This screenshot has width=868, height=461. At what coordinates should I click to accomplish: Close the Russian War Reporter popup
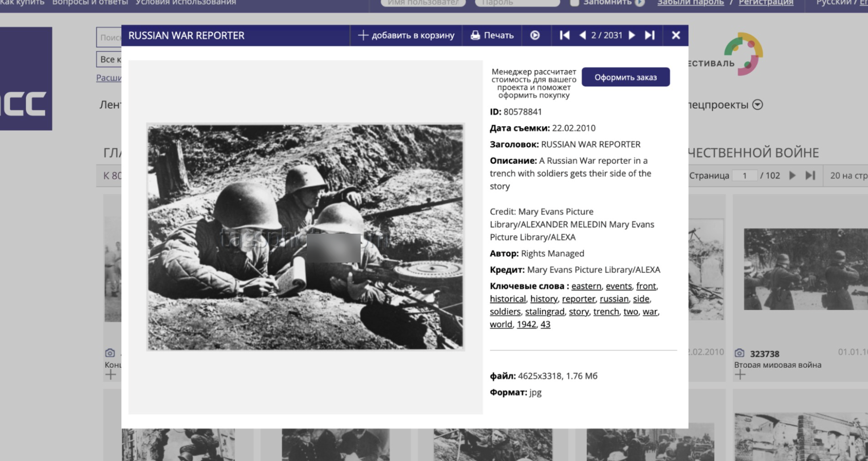tap(676, 36)
